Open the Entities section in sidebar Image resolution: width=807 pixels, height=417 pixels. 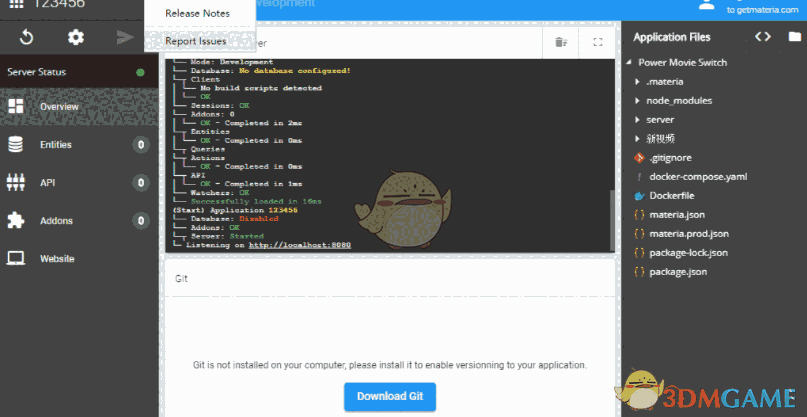[79, 145]
